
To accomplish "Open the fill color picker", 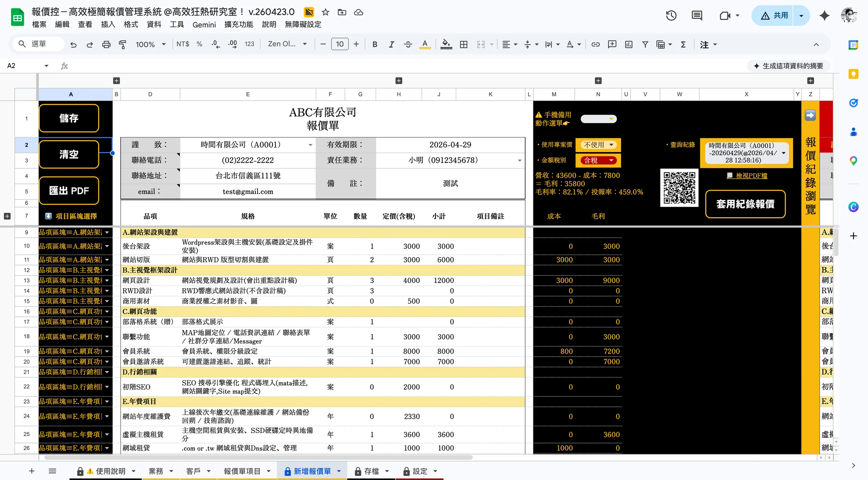I will tap(446, 45).
